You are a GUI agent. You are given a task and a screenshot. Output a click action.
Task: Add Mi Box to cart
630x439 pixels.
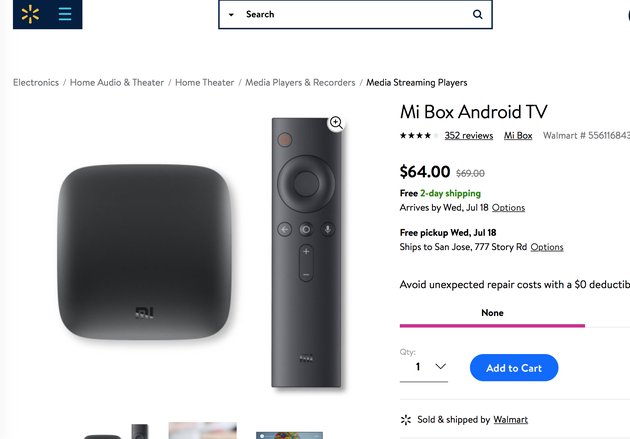(514, 368)
